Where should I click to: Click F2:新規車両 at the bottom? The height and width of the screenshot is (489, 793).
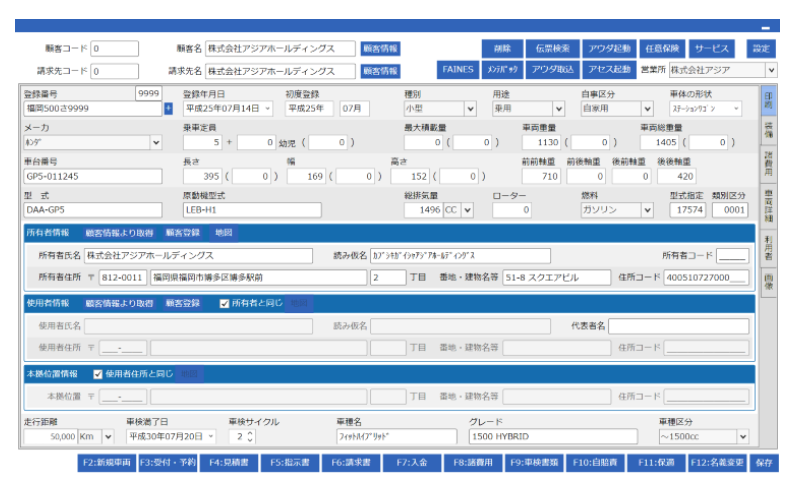[106, 464]
